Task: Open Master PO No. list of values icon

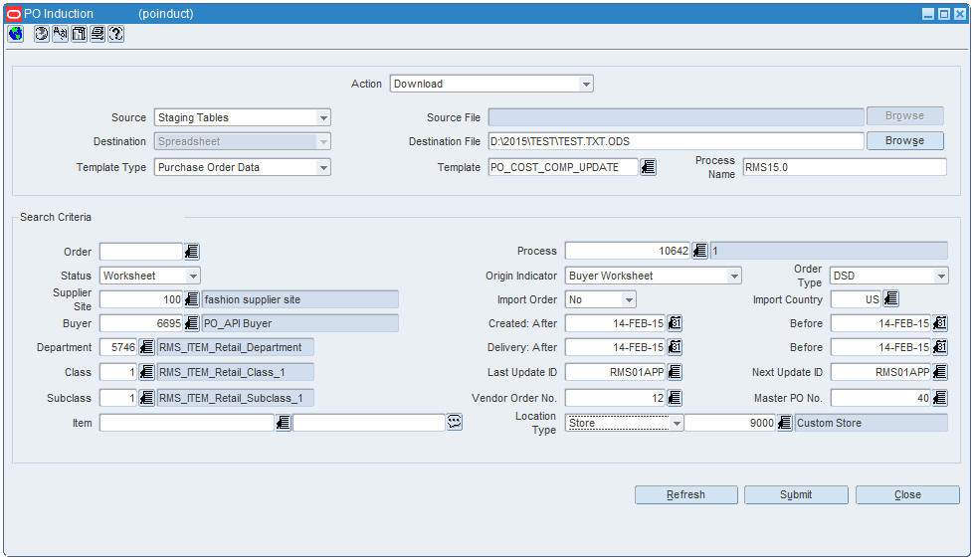Action: pos(940,398)
